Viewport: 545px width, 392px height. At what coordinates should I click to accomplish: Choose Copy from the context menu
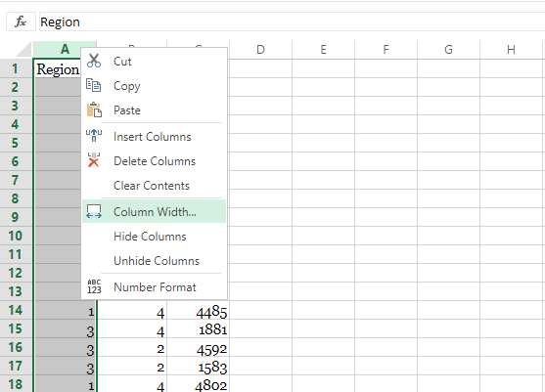[155, 86]
